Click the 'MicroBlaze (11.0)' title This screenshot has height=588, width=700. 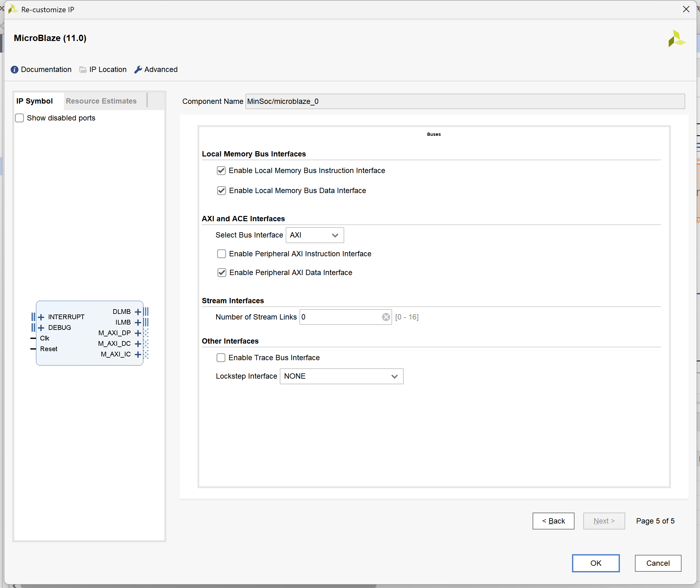50,38
